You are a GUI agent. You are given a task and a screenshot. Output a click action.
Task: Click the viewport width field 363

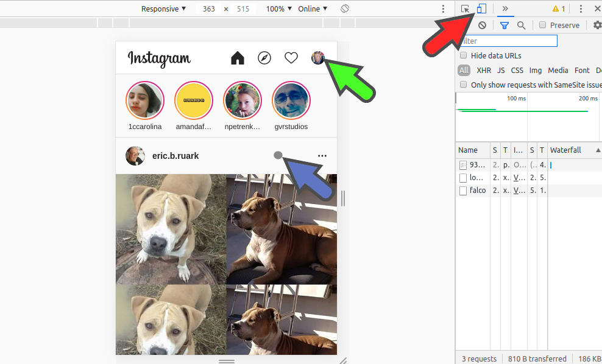point(209,9)
